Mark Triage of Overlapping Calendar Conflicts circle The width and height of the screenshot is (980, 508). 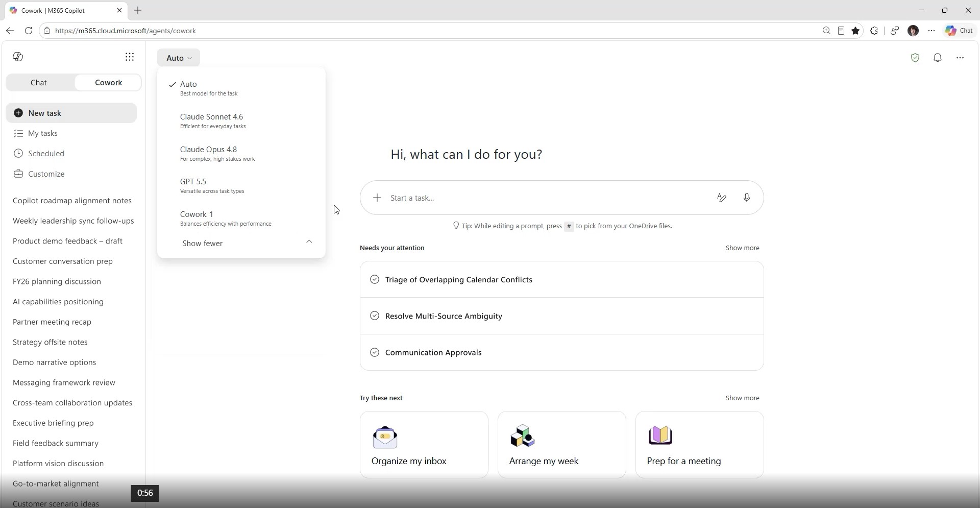click(375, 279)
